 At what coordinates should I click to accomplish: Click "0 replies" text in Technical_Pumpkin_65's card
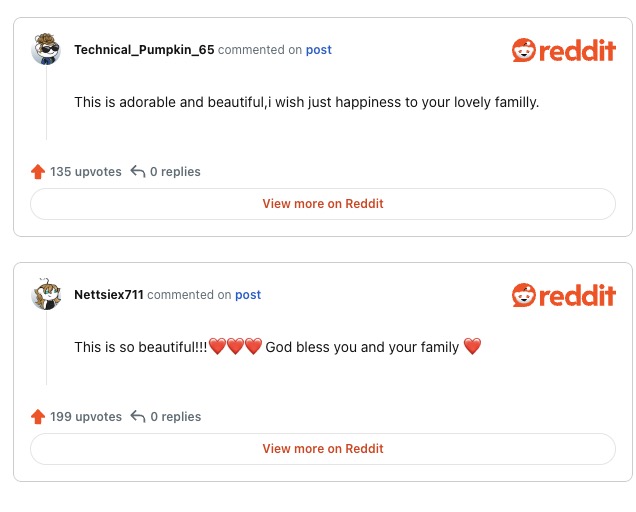pos(175,172)
